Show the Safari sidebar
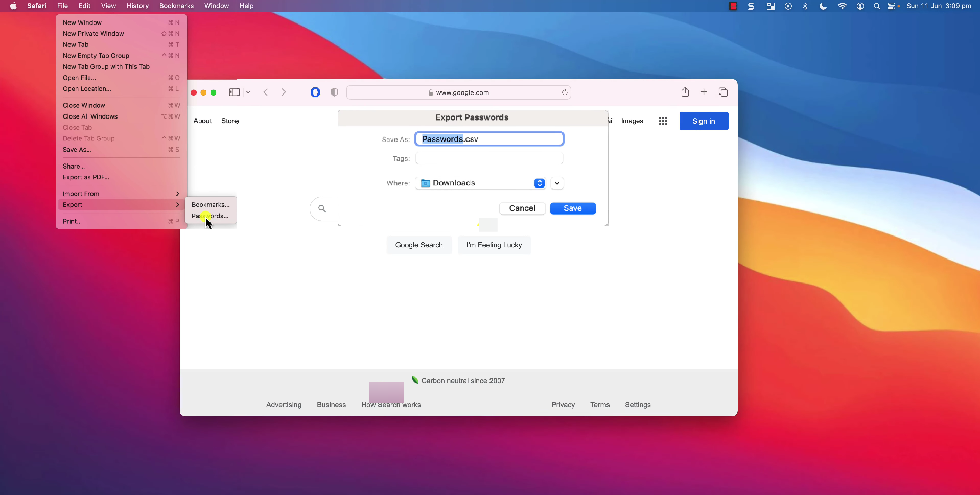This screenshot has width=980, height=495. (234, 92)
